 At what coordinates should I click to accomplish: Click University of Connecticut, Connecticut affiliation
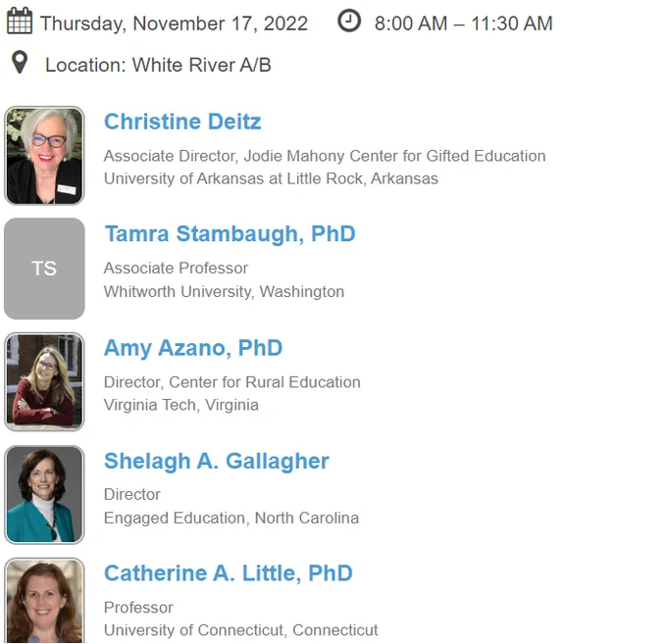tap(240, 630)
